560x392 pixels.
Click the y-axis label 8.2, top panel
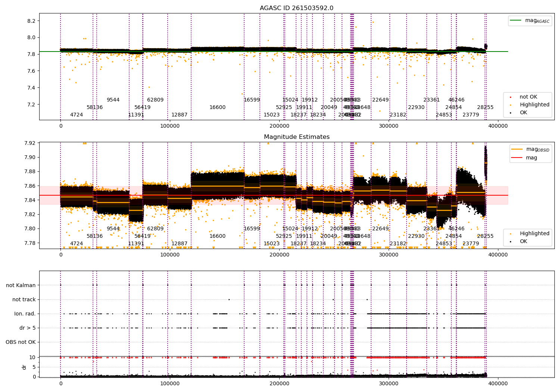[31, 21]
